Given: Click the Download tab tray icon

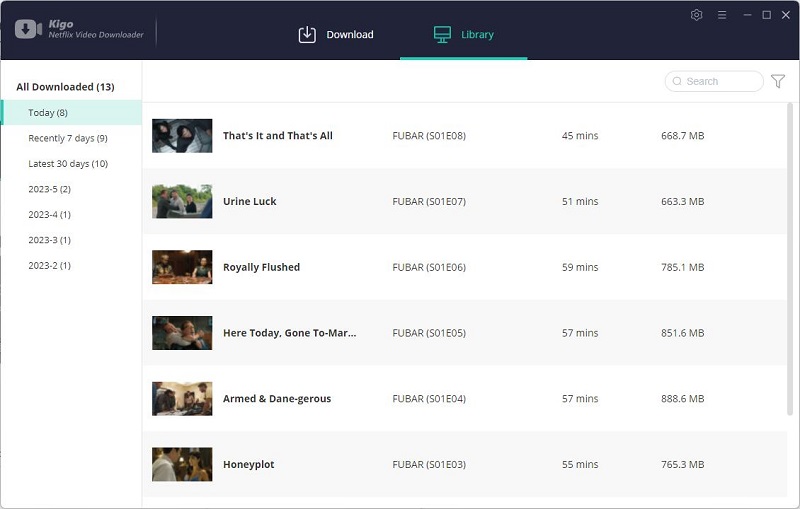Looking at the screenshot, I should tap(307, 35).
